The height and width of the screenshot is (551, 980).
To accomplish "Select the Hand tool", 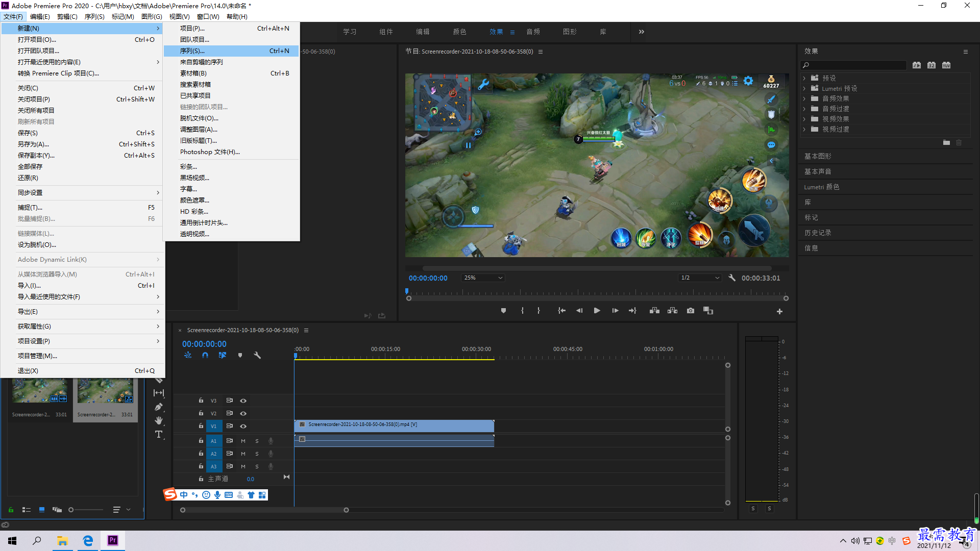I will tap(159, 420).
